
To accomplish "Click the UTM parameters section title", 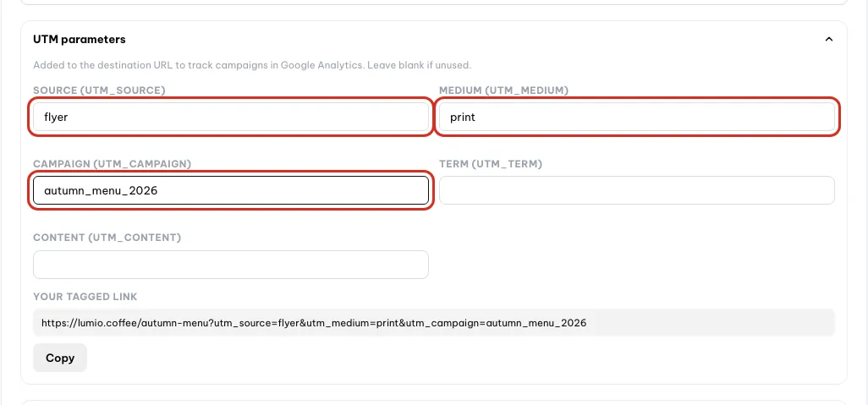I will click(80, 39).
